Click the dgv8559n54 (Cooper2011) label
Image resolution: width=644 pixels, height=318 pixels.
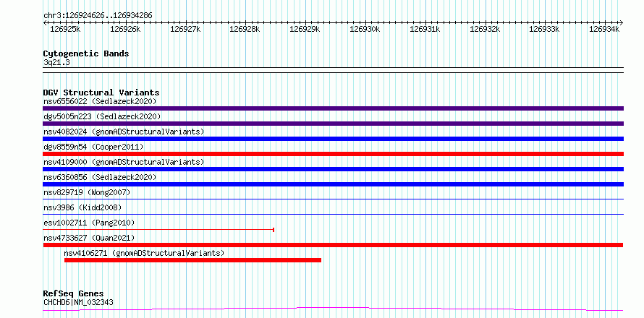pyautogui.click(x=93, y=147)
